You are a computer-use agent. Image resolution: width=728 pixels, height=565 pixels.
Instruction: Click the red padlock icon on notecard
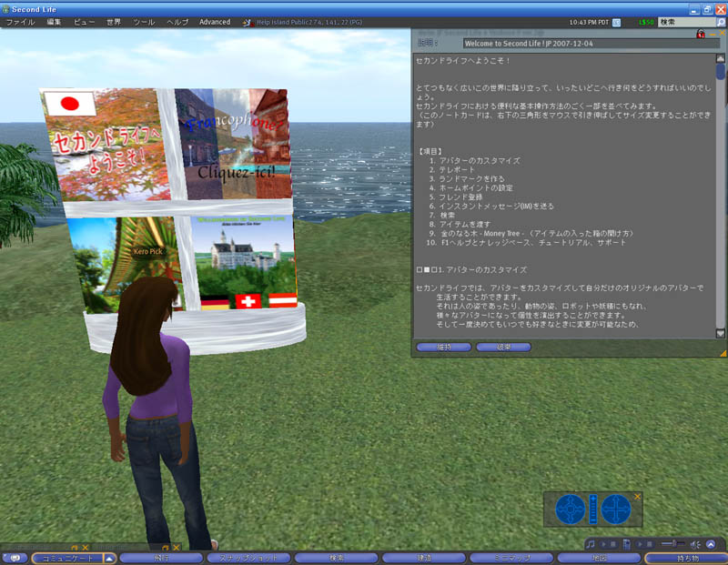pyautogui.click(x=701, y=34)
